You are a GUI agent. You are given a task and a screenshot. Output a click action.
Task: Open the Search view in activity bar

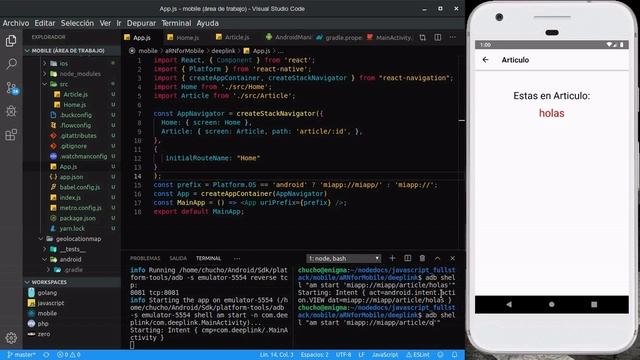tap(11, 64)
